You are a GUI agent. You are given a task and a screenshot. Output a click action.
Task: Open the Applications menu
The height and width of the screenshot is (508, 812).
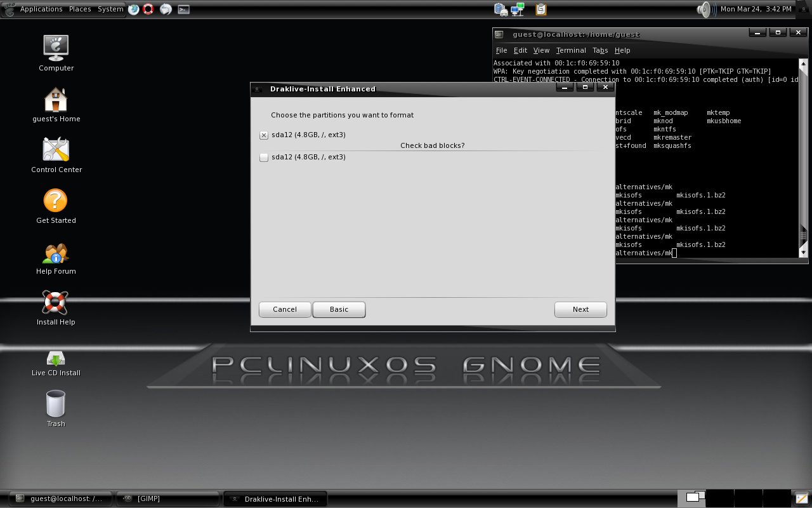[41, 9]
